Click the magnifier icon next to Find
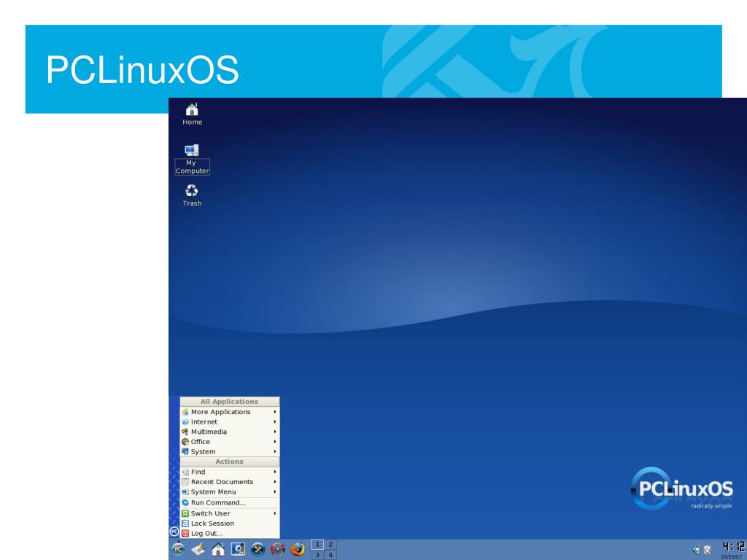The height and width of the screenshot is (560, 747). 185,472
